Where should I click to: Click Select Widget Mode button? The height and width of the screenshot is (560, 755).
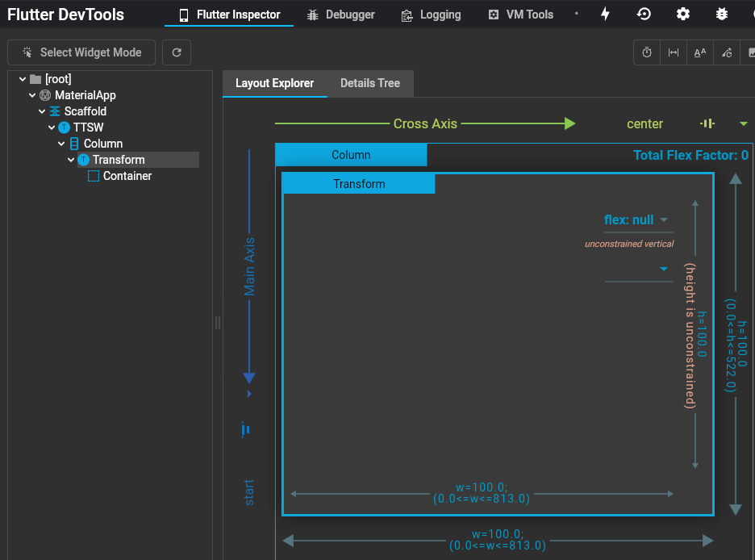coord(81,52)
